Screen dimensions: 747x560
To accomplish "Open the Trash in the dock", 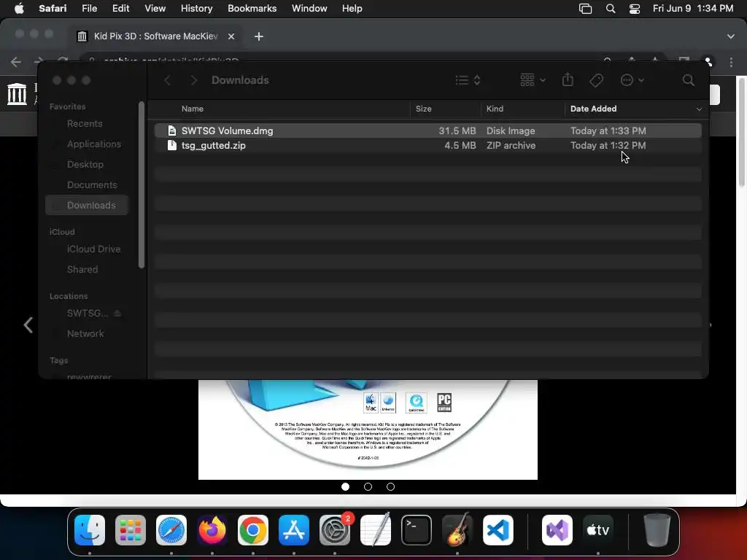I will point(657,530).
